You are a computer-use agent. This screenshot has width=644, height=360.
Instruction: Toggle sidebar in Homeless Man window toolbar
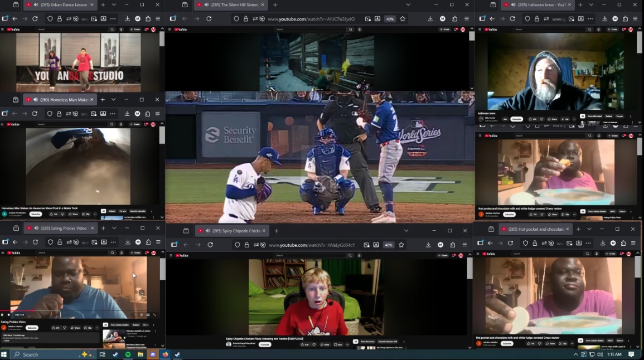5,114
